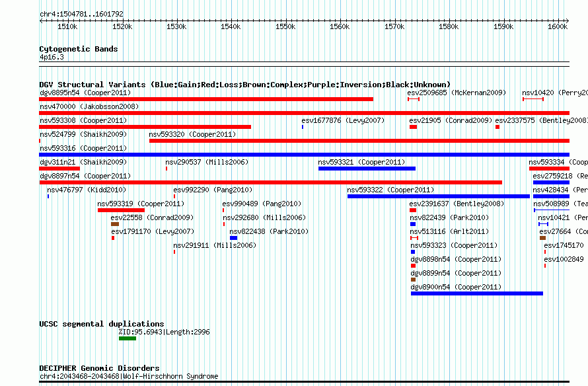Select the blue nsv822438 gain marker

(x=234, y=238)
